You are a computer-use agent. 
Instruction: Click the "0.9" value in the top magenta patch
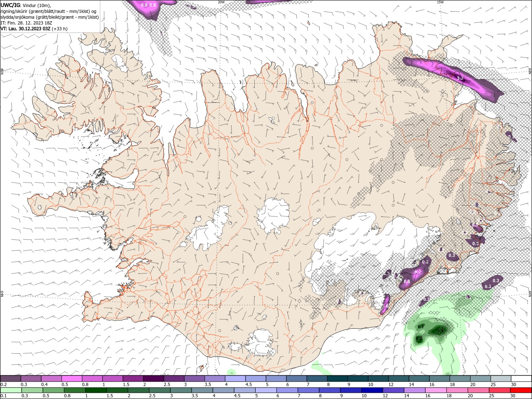(x=144, y=5)
